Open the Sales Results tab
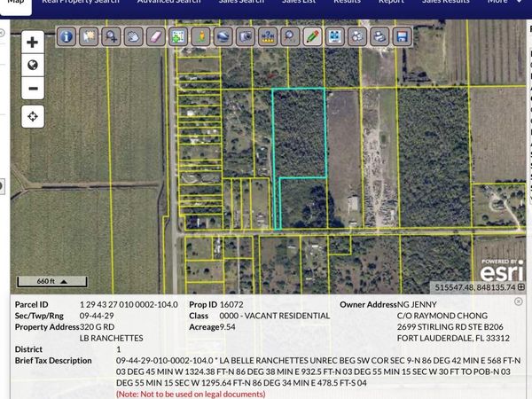 [x=445, y=2]
